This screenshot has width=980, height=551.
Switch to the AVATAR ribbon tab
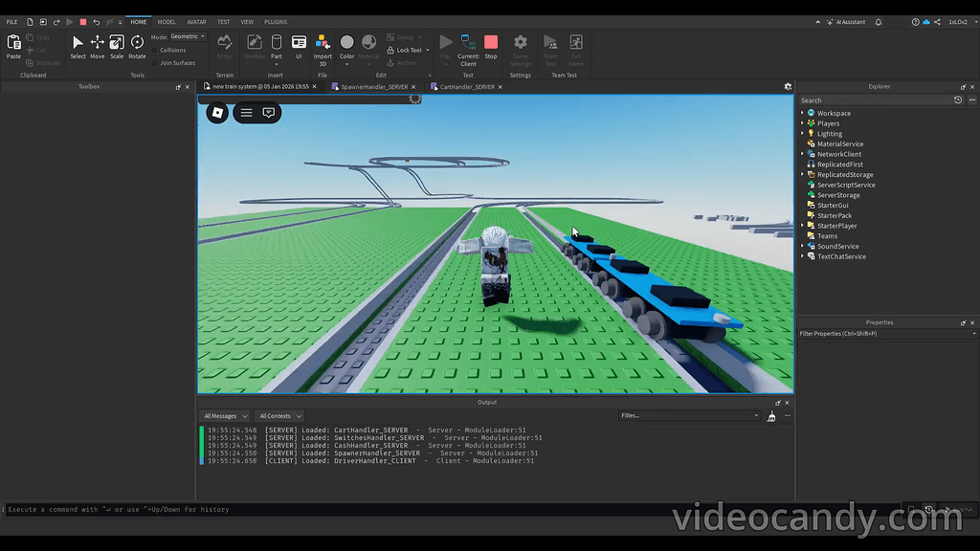click(196, 22)
